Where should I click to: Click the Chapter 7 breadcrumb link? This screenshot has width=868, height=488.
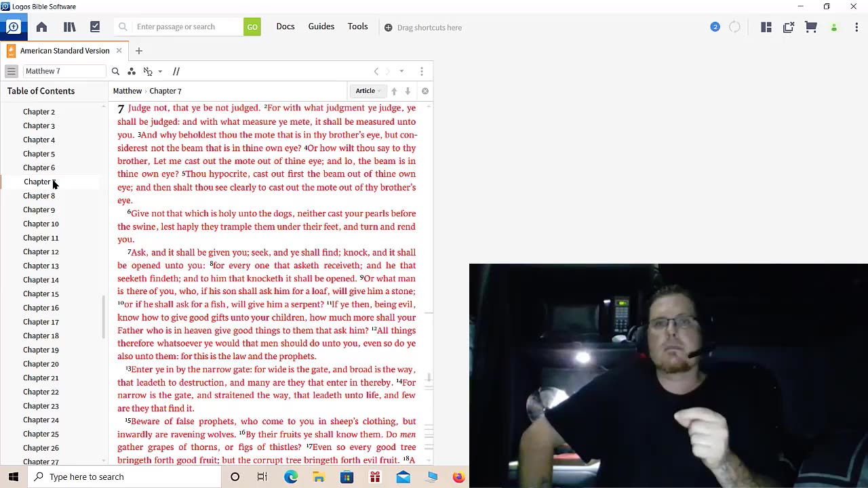[x=165, y=91]
